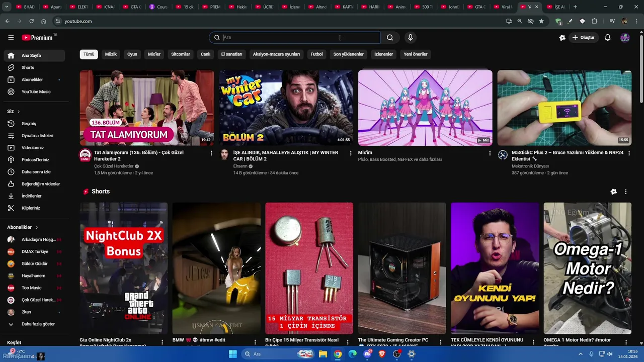Open options for Tat Alamıyorum video

pos(211,153)
